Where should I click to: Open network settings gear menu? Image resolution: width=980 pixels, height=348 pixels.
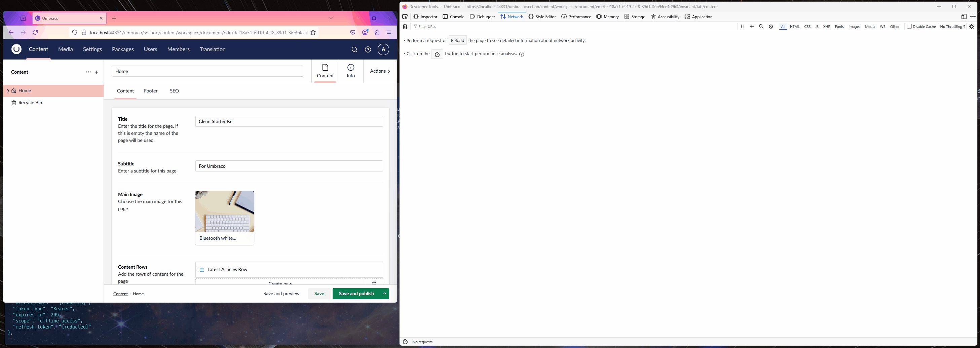972,27
